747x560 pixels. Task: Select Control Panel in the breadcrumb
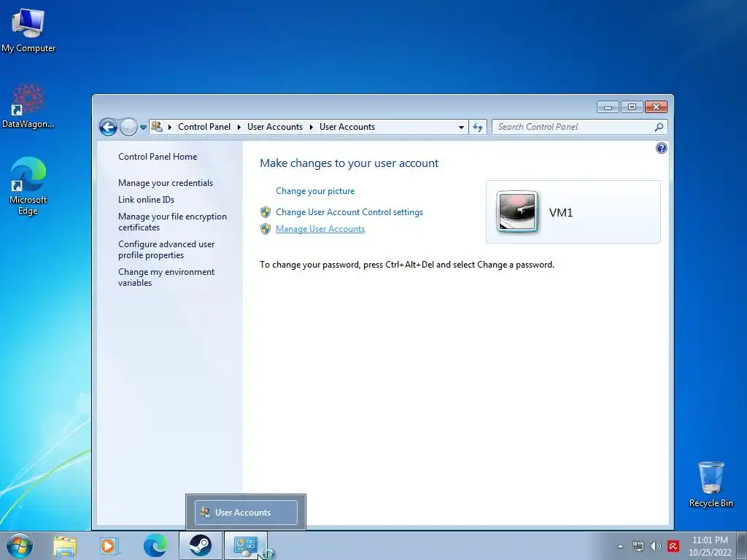click(x=204, y=127)
